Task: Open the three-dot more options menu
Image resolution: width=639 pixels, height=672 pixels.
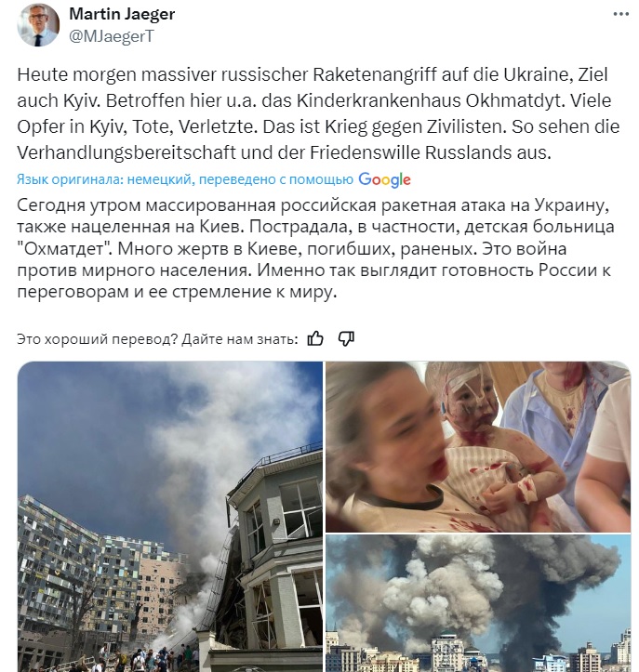Action: tap(620, 14)
